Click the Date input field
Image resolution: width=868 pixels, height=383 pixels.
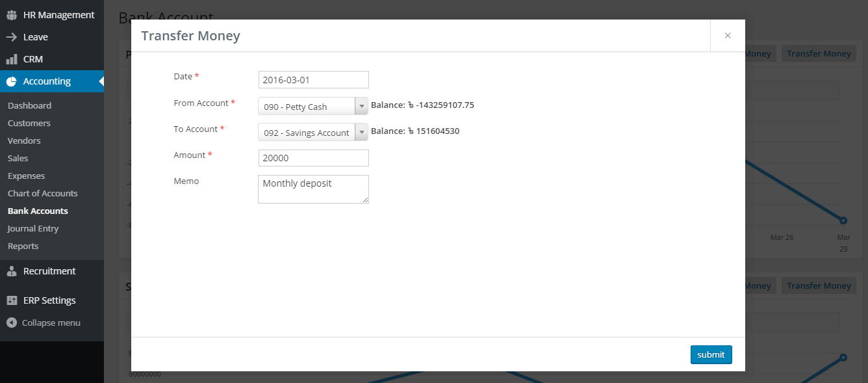[313, 79]
